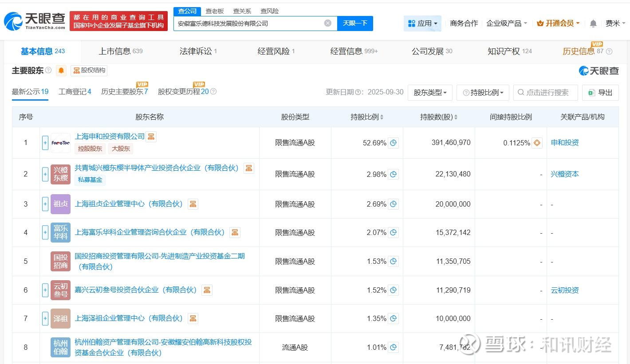
Task: Expand row 3 上海祖贞企业管理中心 plus button
Action: click(x=45, y=204)
